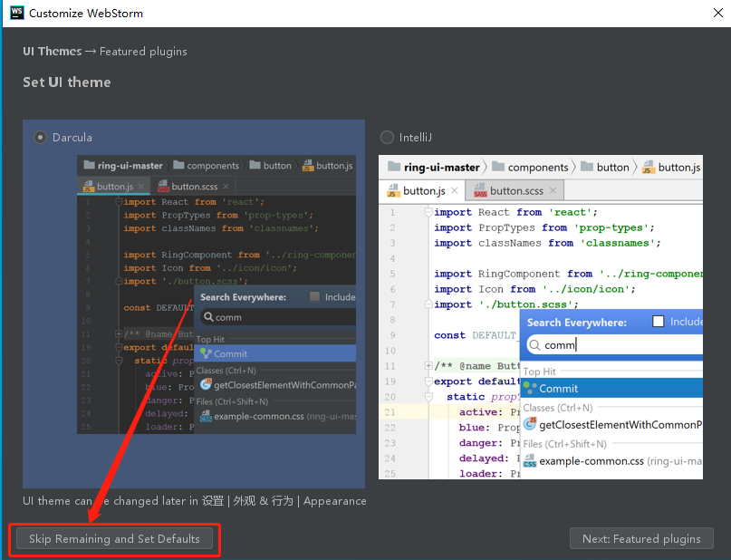Click Skip Remaining and Set Defaults button

click(114, 539)
